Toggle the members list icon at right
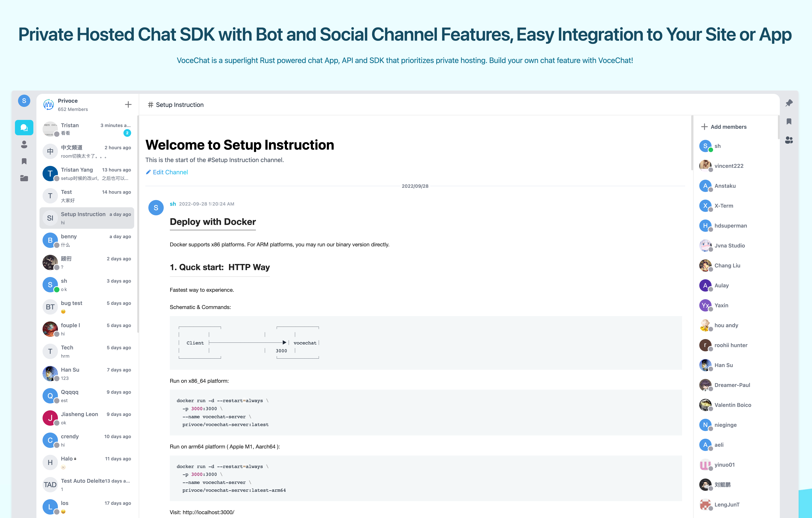Image resolution: width=812 pixels, height=518 pixels. coord(789,140)
